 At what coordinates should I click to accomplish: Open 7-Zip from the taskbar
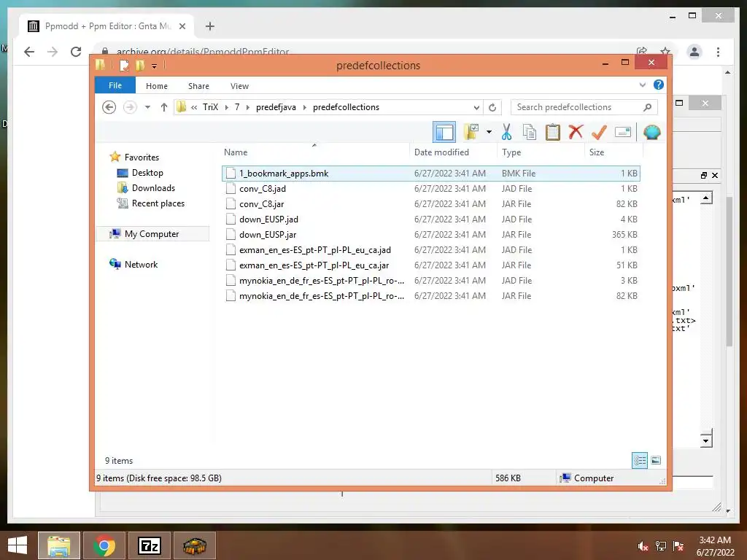pyautogui.click(x=150, y=545)
